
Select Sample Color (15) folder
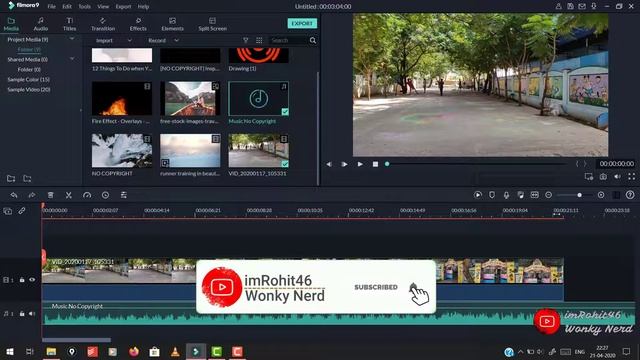click(x=29, y=79)
